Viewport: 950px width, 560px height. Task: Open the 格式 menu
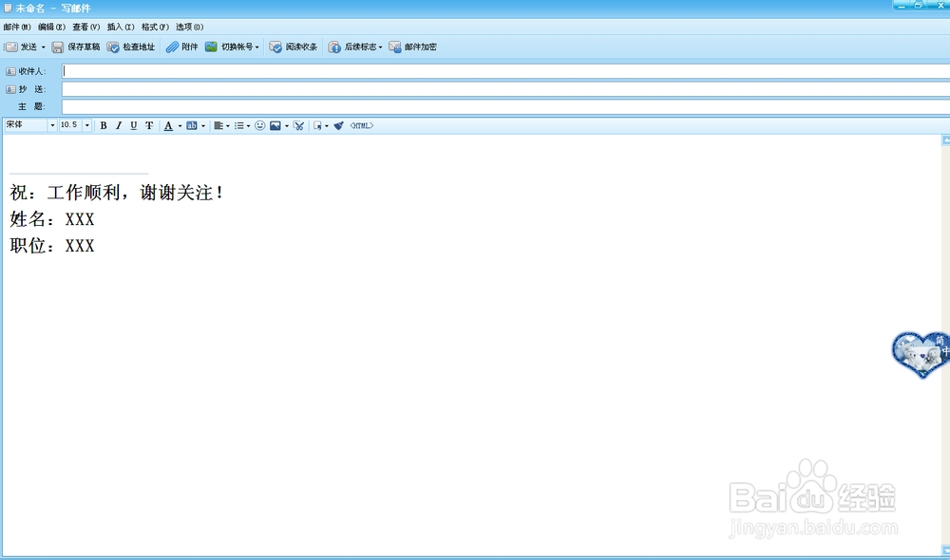click(x=154, y=27)
